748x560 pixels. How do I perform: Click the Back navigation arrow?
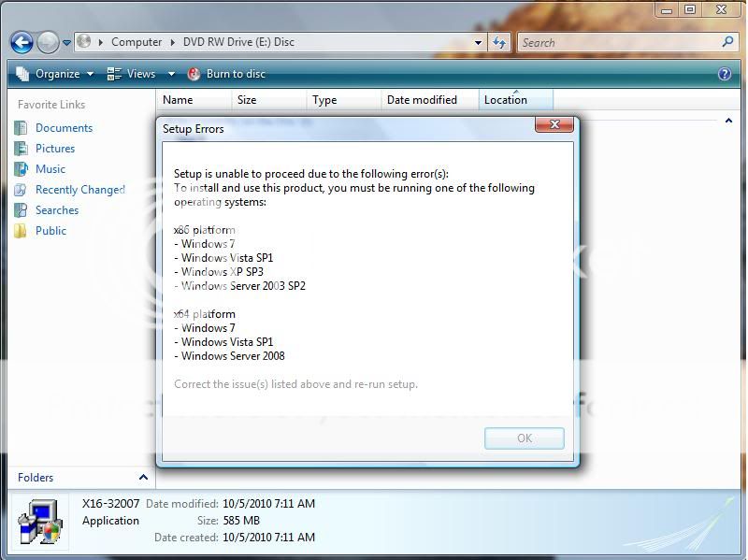pos(22,43)
